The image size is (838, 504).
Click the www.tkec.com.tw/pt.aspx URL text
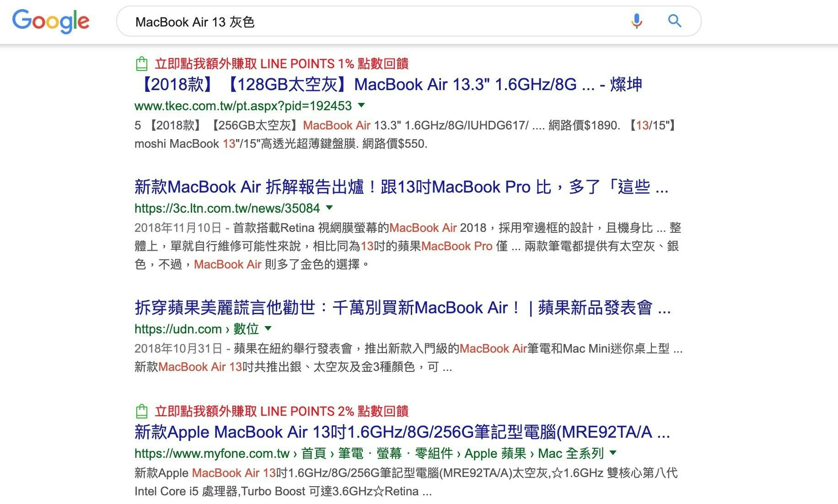(x=243, y=106)
